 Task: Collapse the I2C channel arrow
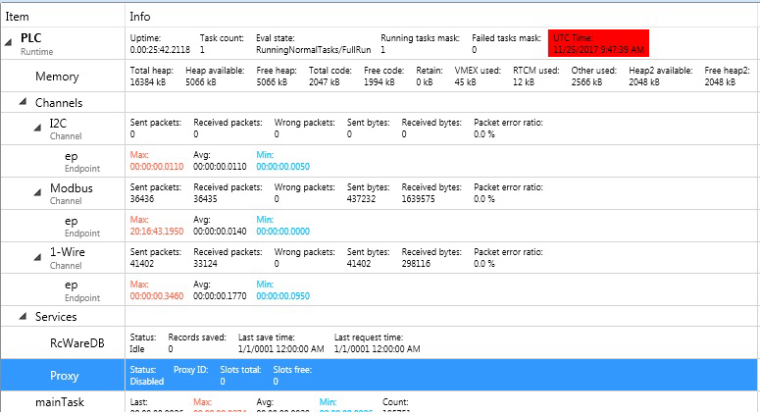(37, 123)
